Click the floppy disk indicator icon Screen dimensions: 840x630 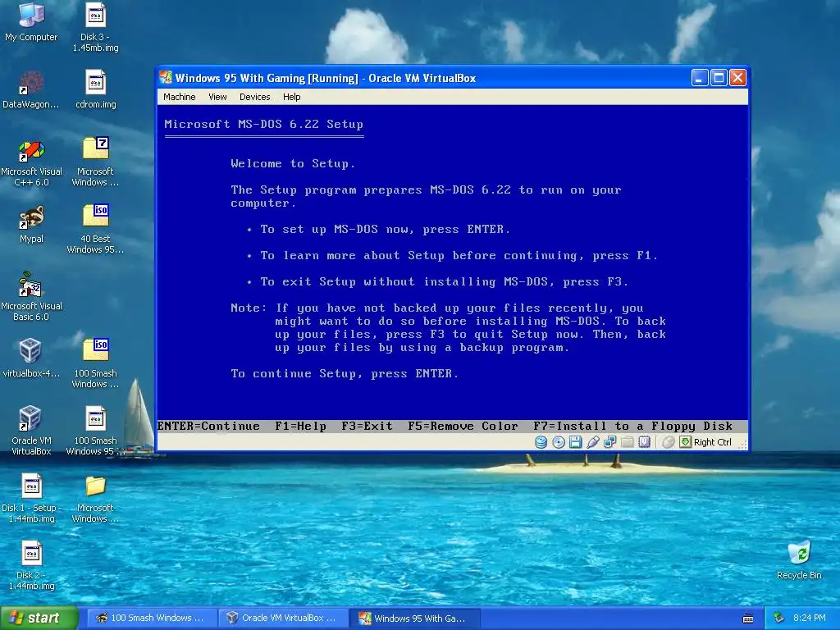[575, 442]
